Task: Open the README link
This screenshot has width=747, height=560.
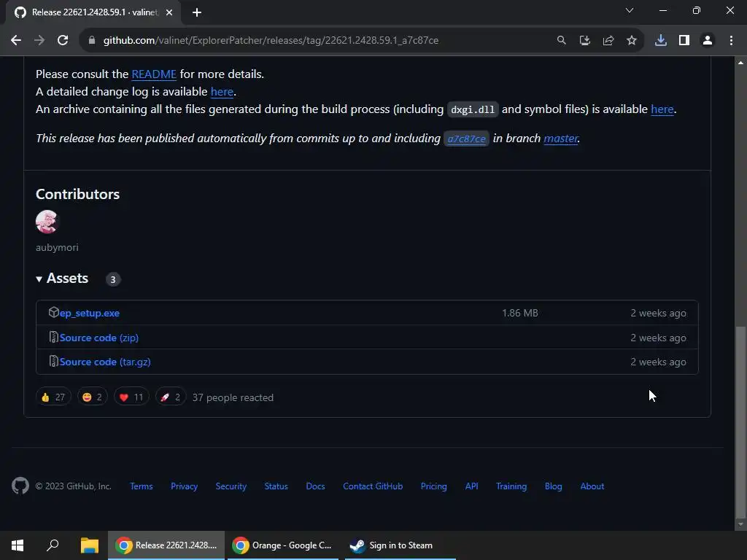Action: click(x=154, y=74)
